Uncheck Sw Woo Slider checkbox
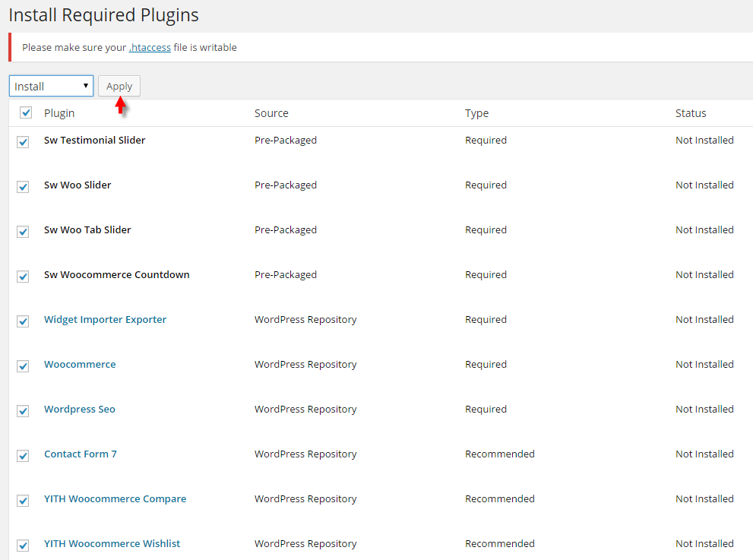The image size is (753, 560). click(x=23, y=187)
